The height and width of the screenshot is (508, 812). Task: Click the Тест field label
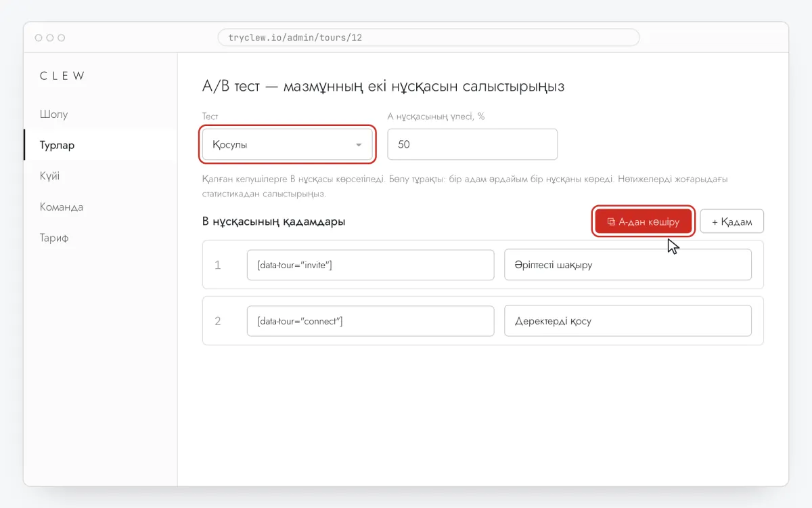tap(210, 117)
